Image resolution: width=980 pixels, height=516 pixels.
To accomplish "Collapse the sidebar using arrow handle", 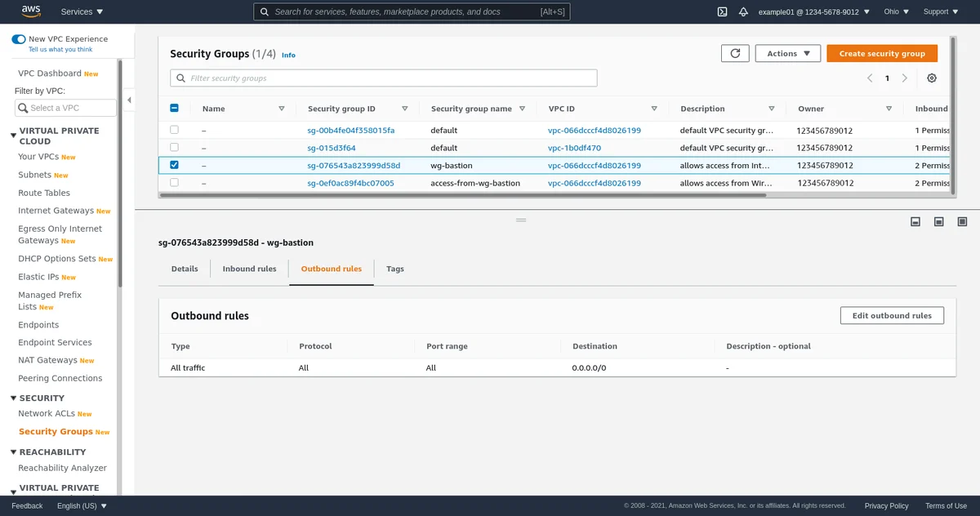I will point(129,100).
